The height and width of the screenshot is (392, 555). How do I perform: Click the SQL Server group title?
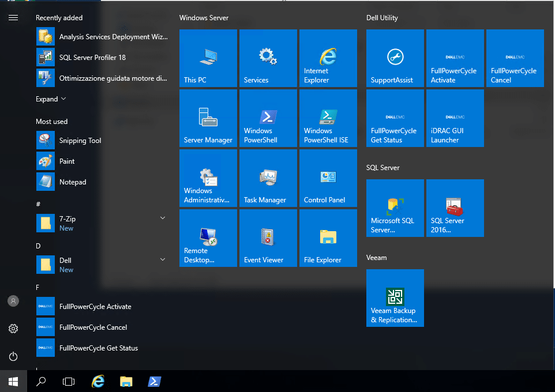point(382,168)
